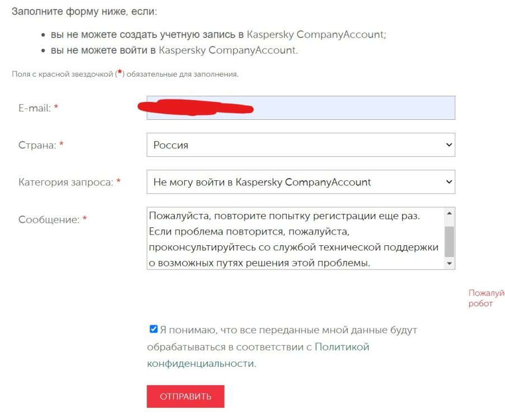Click the textarea scrollbar down arrow
The width and height of the screenshot is (505, 420).
(x=450, y=264)
